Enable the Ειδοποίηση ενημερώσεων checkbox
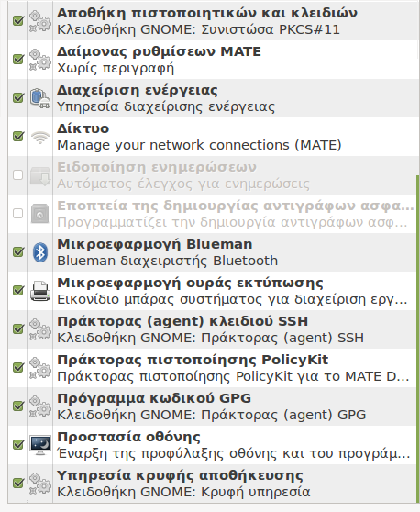Image resolution: width=420 pixels, height=512 pixels. [x=18, y=175]
